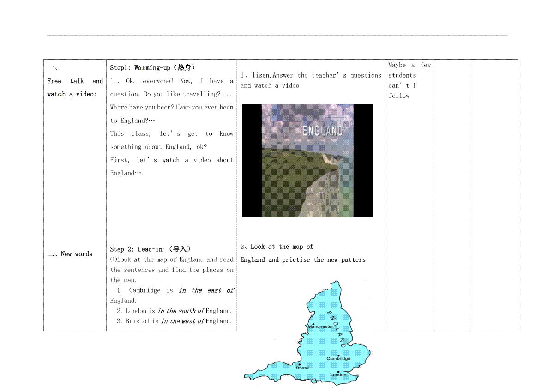The width and height of the screenshot is (554, 392).
Task: Click the note "Maybe a few"
Action: coord(409,65)
